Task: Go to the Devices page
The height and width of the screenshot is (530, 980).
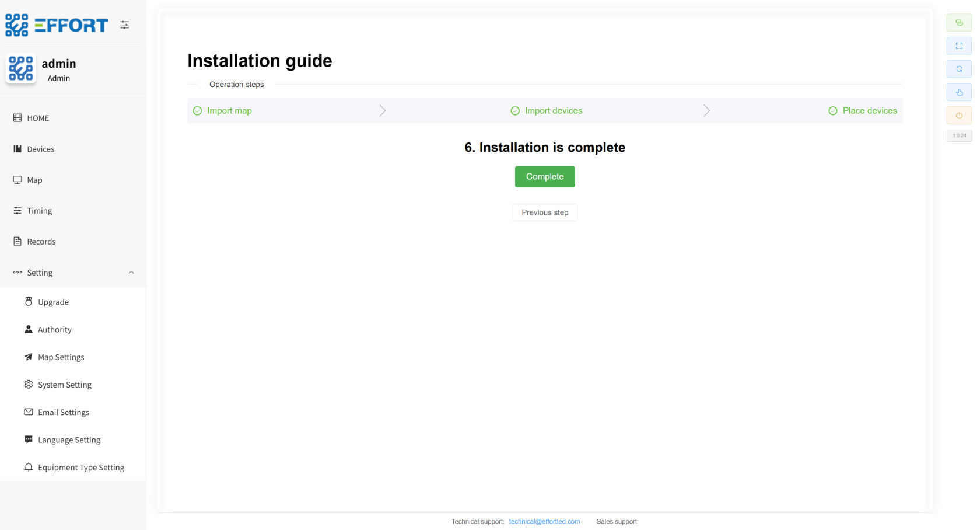Action: click(x=40, y=149)
